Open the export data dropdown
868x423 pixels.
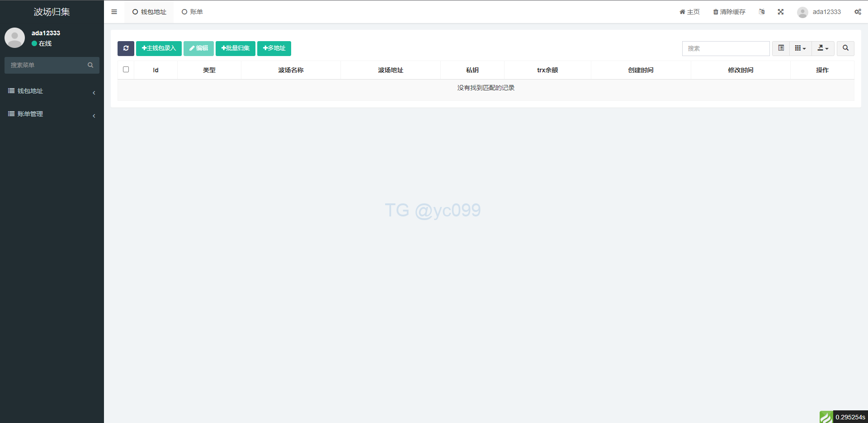coord(822,48)
